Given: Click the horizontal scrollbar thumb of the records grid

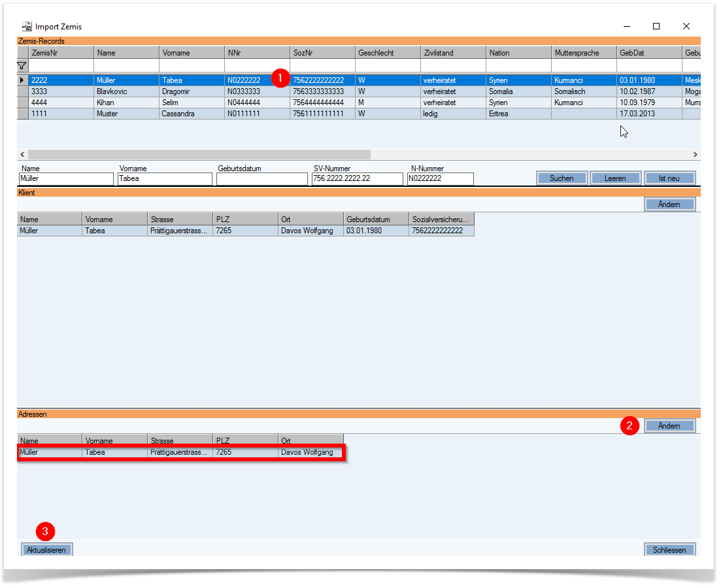Looking at the screenshot, I should (199, 154).
